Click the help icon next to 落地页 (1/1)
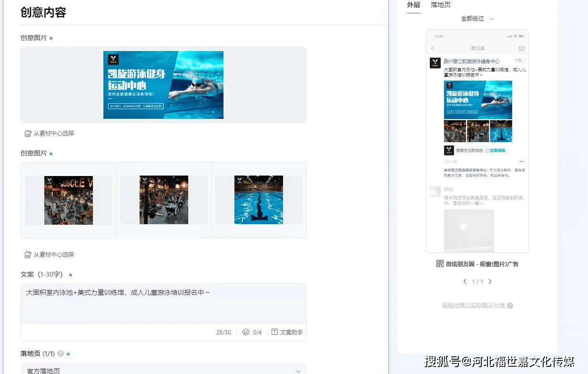Viewport: 588px width, 374px height. point(61,354)
